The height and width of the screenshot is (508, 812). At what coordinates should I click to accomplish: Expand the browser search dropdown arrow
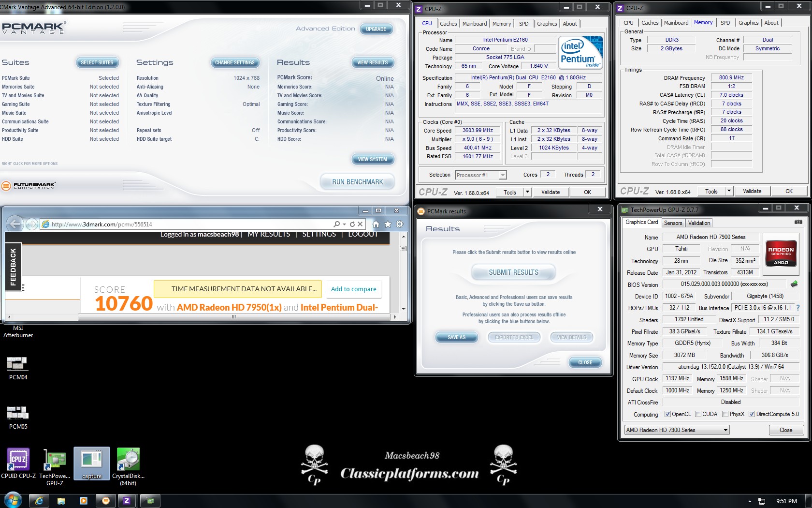pyautogui.click(x=344, y=224)
